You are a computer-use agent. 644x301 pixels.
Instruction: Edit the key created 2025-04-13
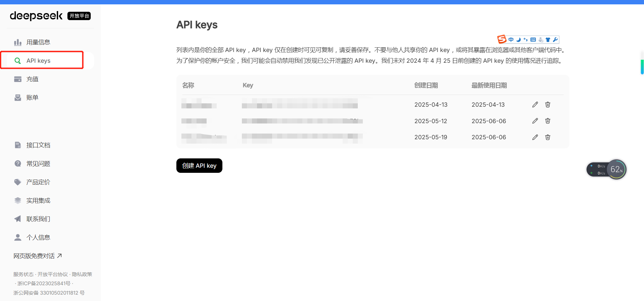coord(535,105)
